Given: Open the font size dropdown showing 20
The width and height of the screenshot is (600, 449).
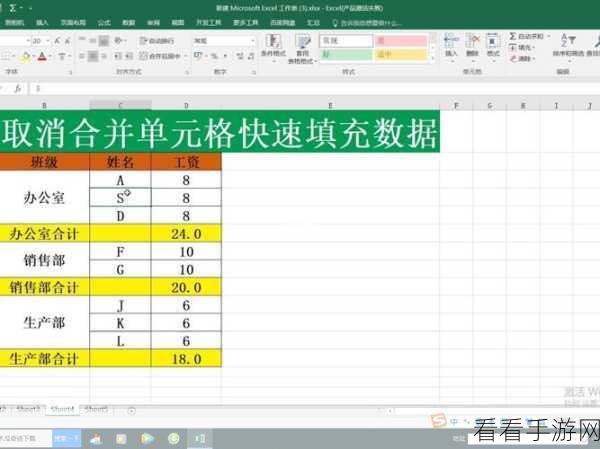Looking at the screenshot, I should tap(47, 41).
